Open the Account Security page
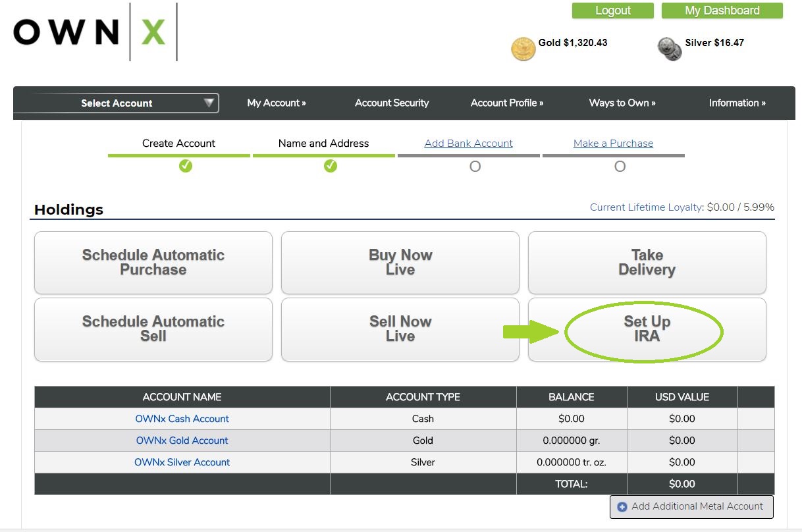 [x=392, y=103]
